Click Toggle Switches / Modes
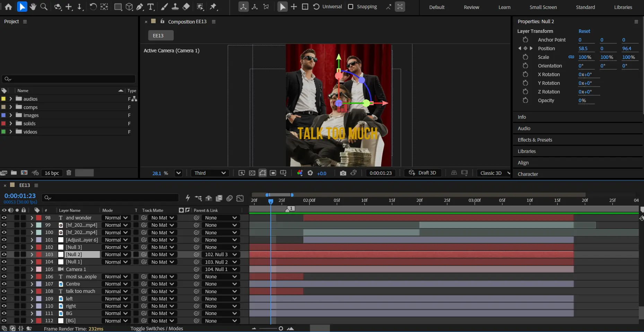The image size is (644, 332). pos(157,329)
